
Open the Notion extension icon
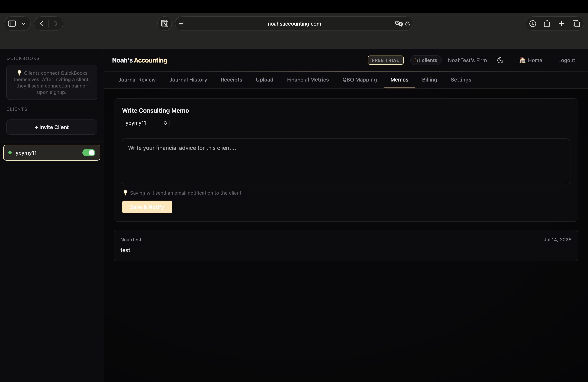[165, 24]
